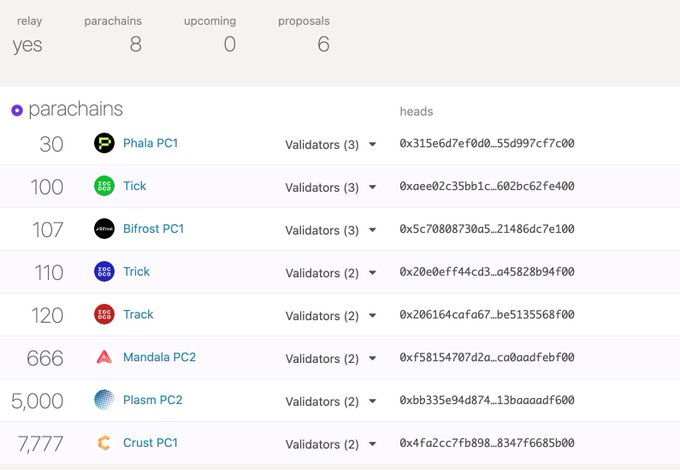Open the Trick parachain link

tap(136, 271)
